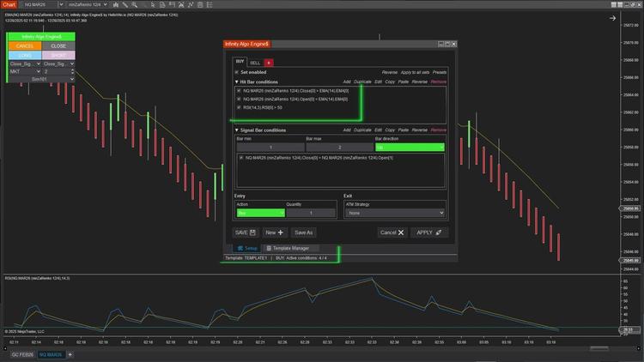This screenshot has width=644, height=362.
Task: Toggle Close[0] > EMA(14) condition checkbox
Action: (x=239, y=91)
